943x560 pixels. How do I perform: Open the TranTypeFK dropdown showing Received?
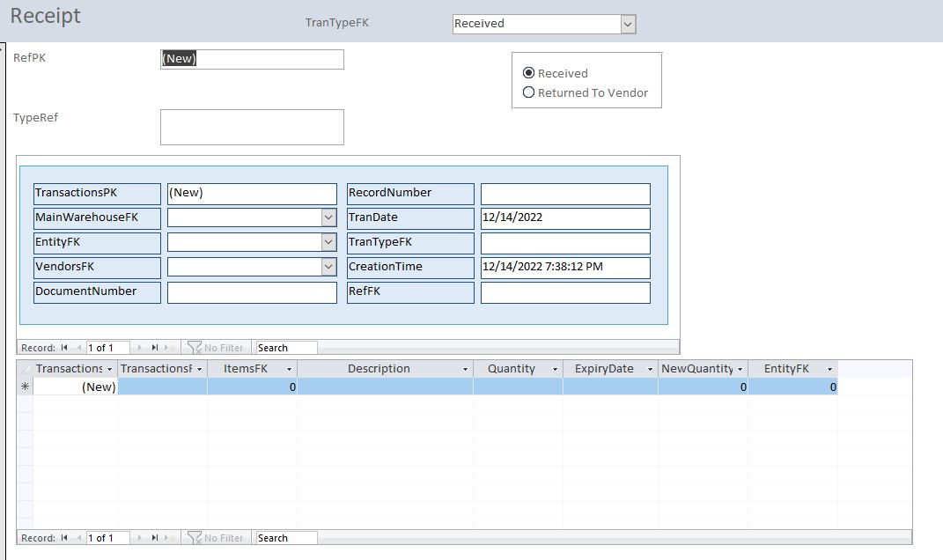[x=628, y=25]
